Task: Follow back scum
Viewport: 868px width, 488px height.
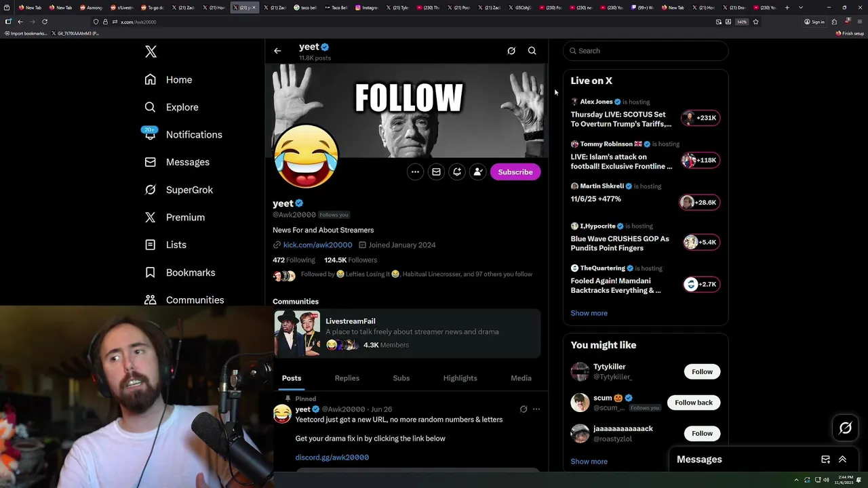Action: point(694,403)
